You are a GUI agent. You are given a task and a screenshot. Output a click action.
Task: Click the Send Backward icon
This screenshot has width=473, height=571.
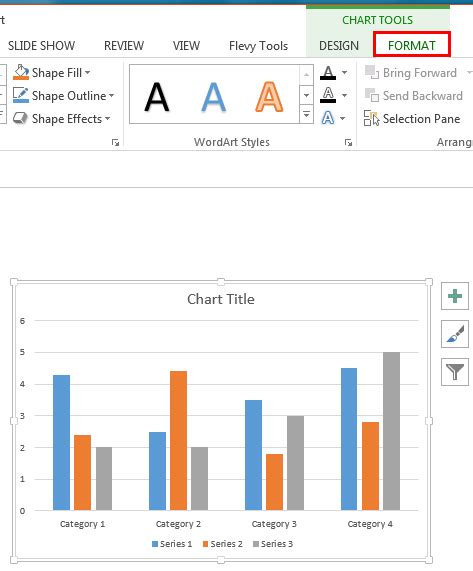[372, 95]
